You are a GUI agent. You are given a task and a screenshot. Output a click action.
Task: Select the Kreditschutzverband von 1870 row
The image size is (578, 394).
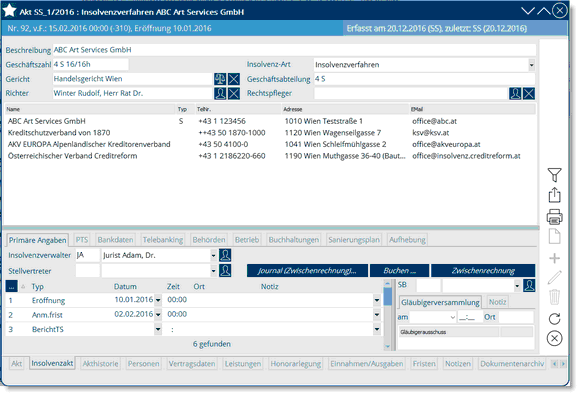pyautogui.click(x=270, y=133)
